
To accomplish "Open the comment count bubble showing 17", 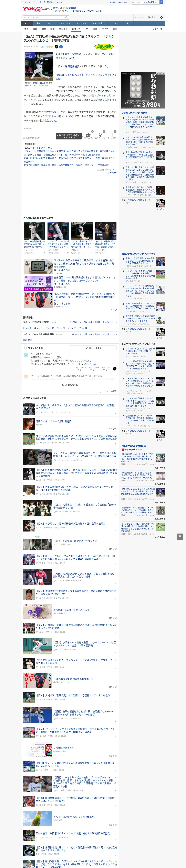I will 43,47.
